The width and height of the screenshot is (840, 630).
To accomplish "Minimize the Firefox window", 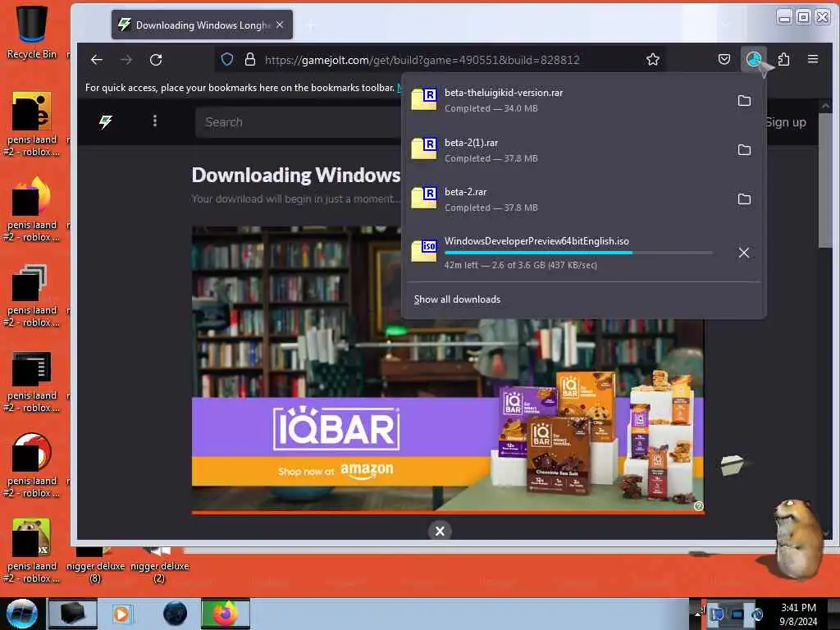I will pos(785,17).
